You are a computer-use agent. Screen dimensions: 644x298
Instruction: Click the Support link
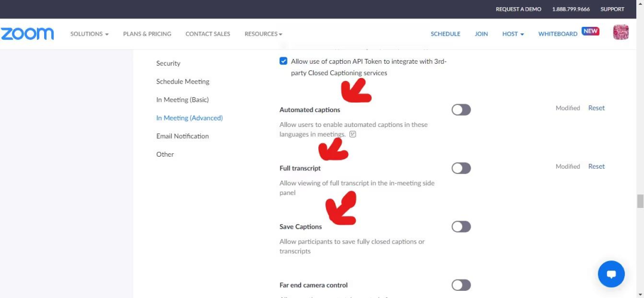[612, 9]
